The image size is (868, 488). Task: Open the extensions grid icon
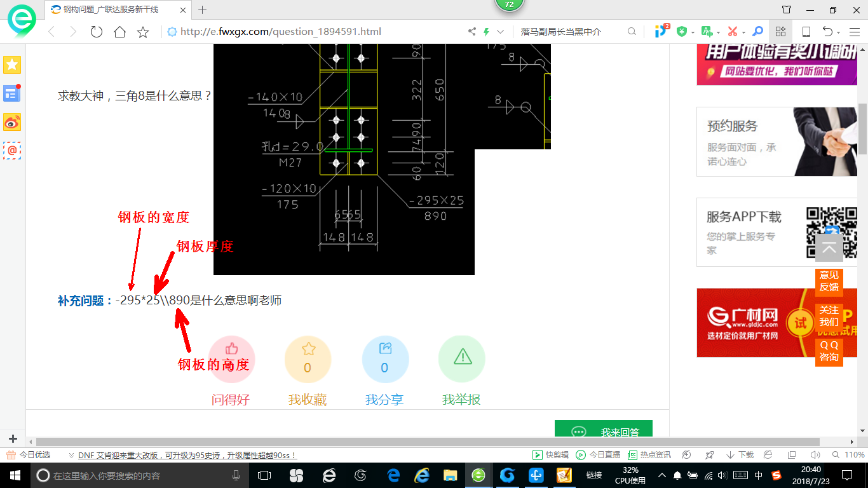780,31
